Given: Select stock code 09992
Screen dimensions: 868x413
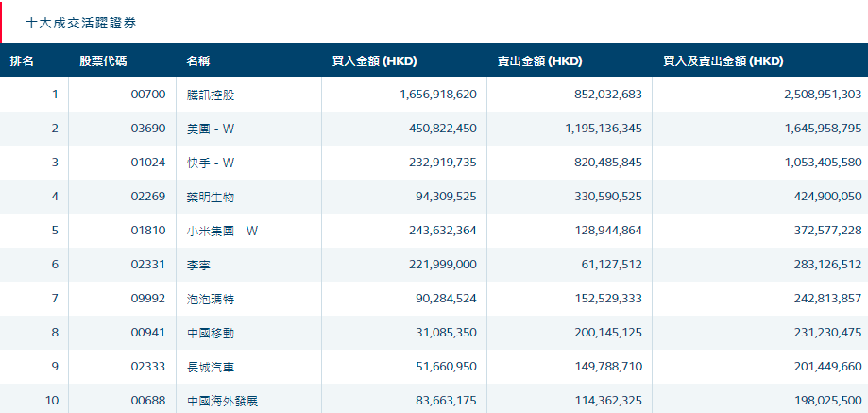Looking at the screenshot, I should 148,299.
